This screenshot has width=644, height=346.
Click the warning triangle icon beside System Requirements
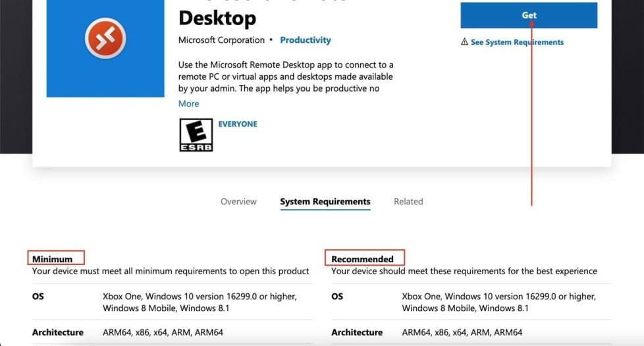464,42
